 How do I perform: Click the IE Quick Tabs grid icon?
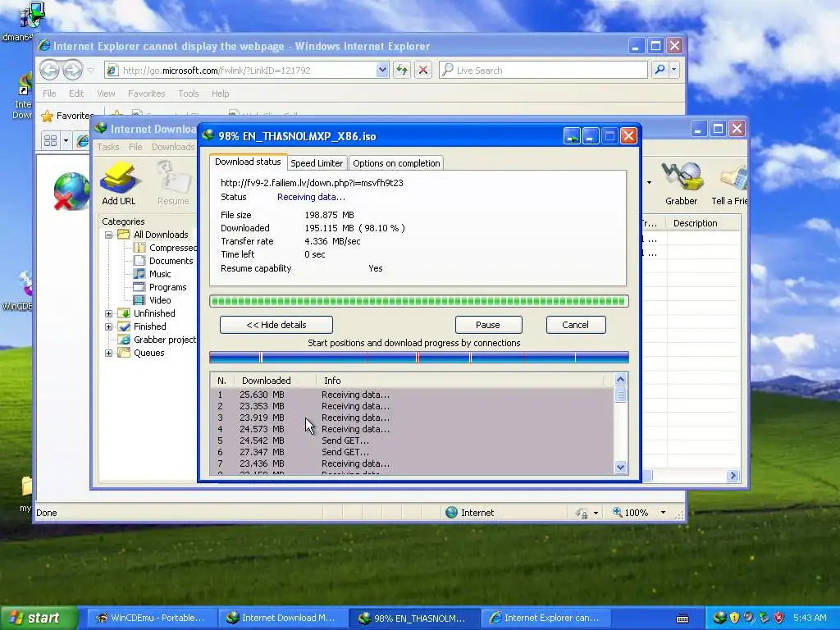(50, 141)
